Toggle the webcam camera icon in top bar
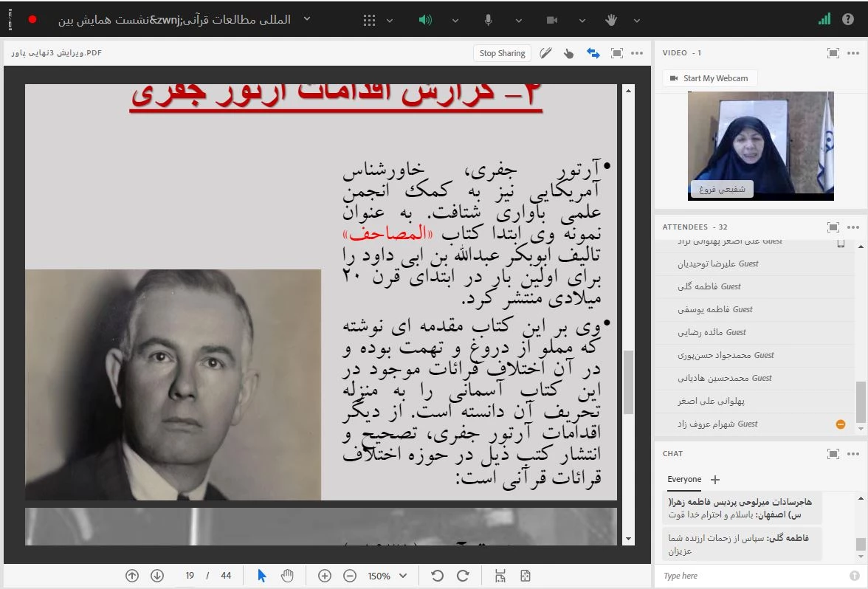Screen dimensions: 868x589 551,20
